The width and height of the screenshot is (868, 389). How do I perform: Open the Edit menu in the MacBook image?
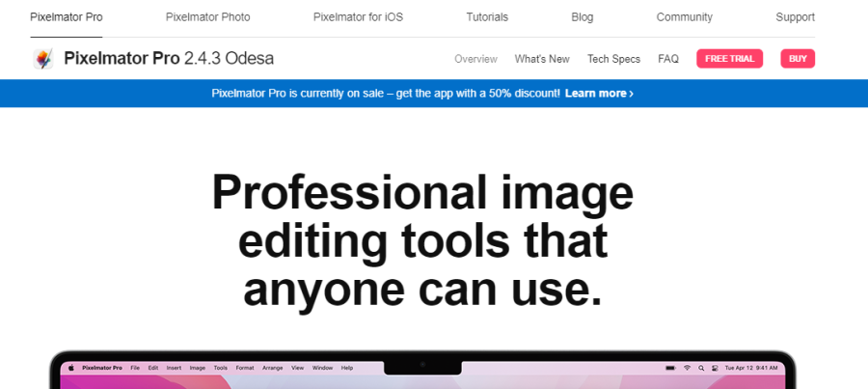[153, 368]
